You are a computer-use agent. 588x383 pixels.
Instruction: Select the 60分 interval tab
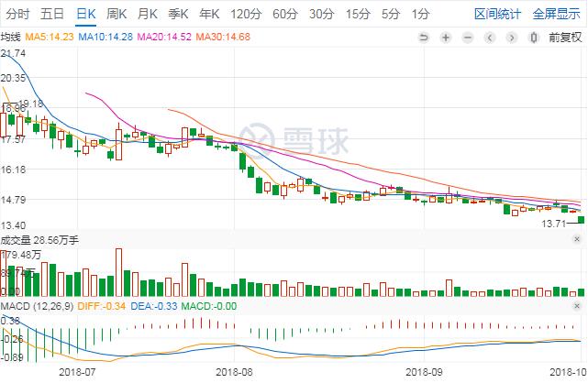coord(285,15)
